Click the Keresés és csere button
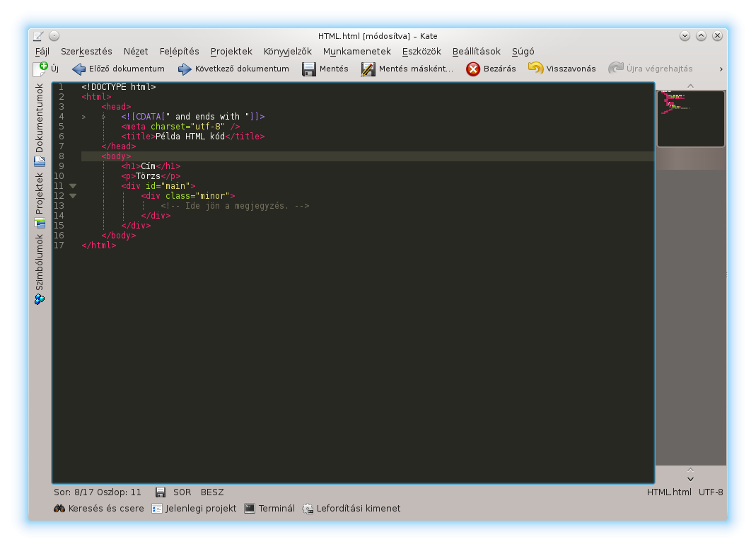756x549 pixels. point(99,509)
